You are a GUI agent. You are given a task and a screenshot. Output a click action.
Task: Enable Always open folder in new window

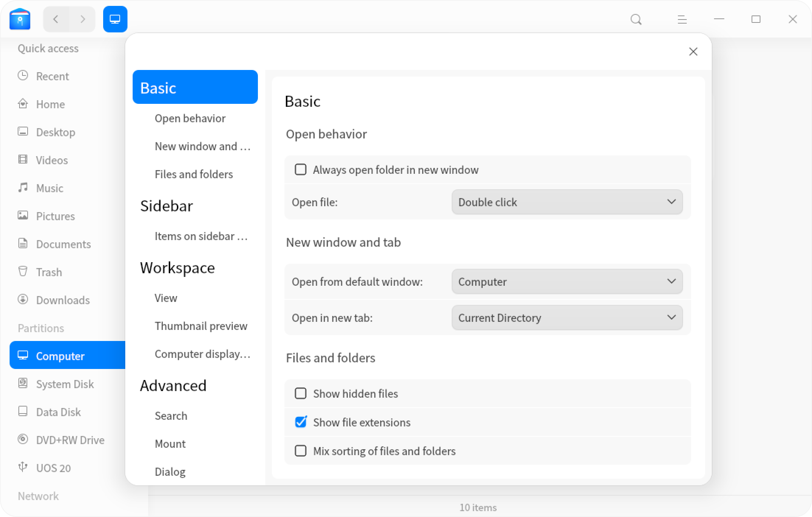point(301,169)
